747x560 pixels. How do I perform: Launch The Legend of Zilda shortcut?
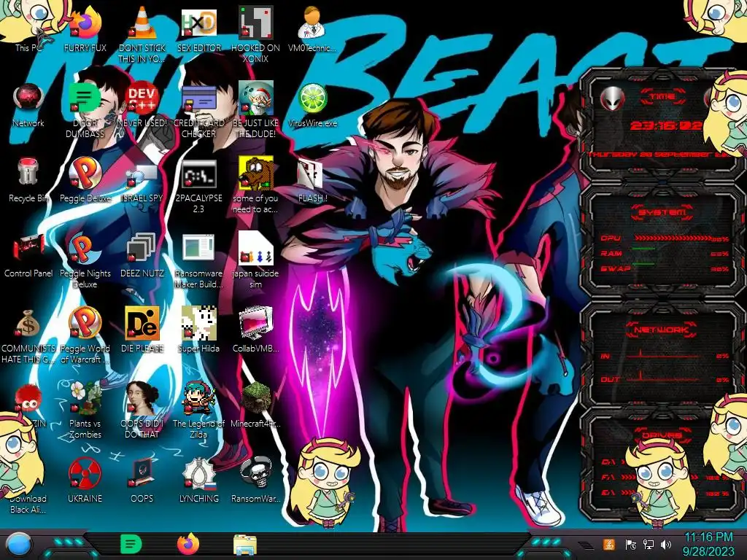(x=199, y=410)
